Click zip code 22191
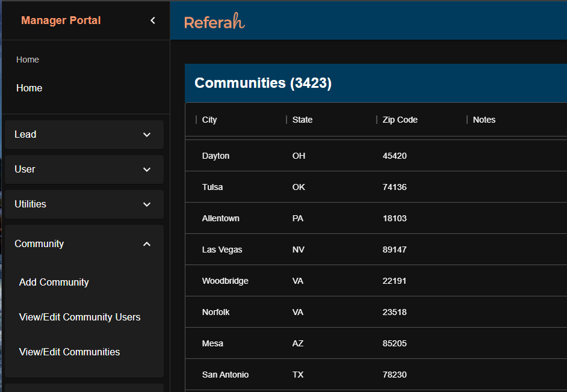Image resolution: width=567 pixels, height=392 pixels. [394, 281]
